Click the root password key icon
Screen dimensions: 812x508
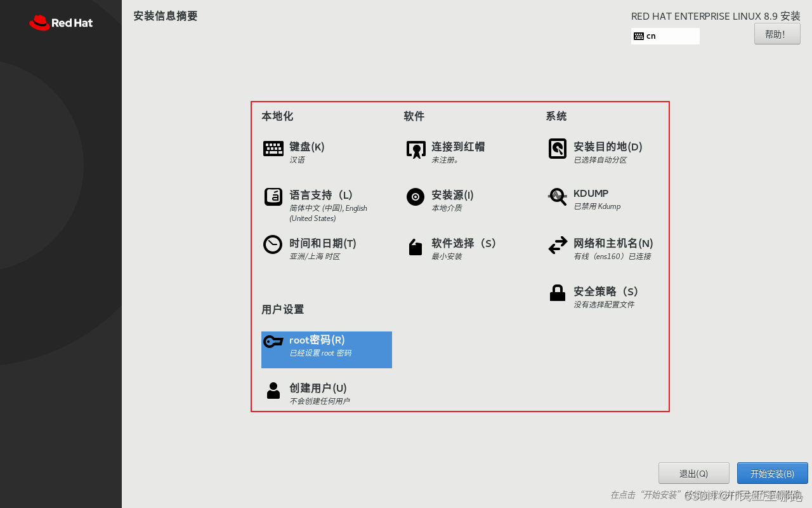click(x=273, y=341)
